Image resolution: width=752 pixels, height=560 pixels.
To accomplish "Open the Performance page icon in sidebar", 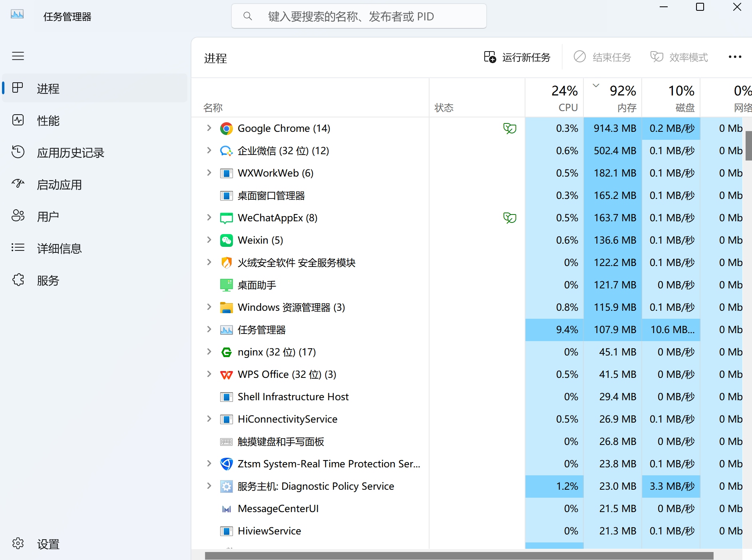I will click(18, 120).
